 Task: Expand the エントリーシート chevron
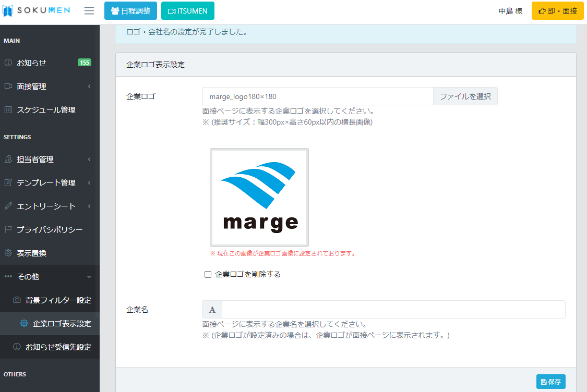tap(89, 206)
